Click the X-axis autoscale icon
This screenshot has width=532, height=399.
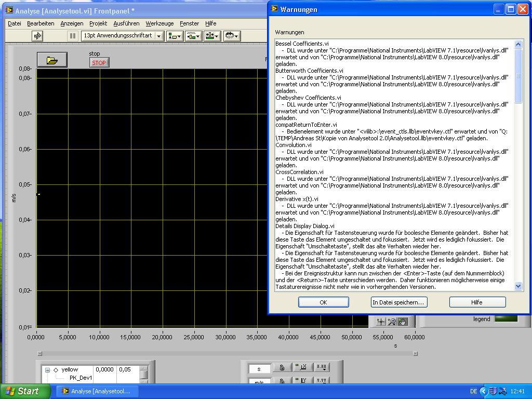click(x=301, y=368)
